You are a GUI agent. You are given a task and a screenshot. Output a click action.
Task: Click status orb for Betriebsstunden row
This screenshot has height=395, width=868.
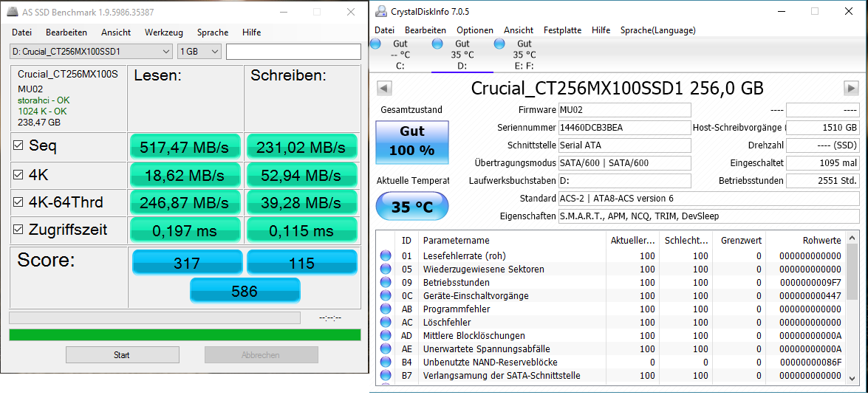point(386,282)
